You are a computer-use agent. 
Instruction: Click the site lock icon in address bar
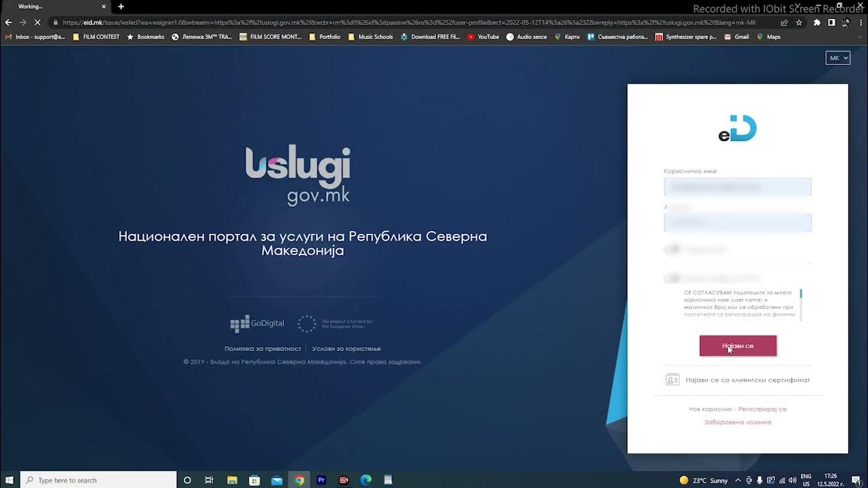56,22
